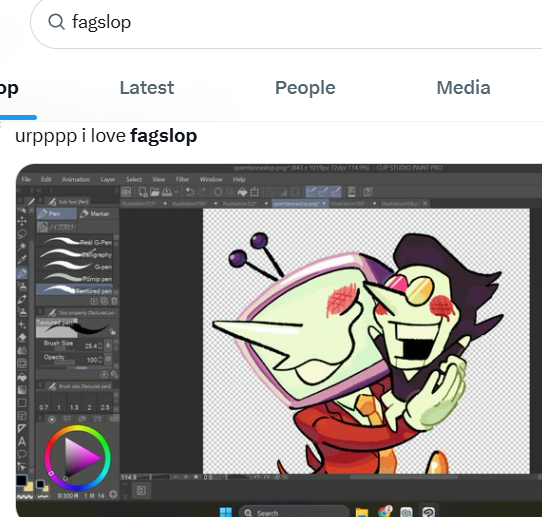Select the Eyedropper tool

point(22,260)
